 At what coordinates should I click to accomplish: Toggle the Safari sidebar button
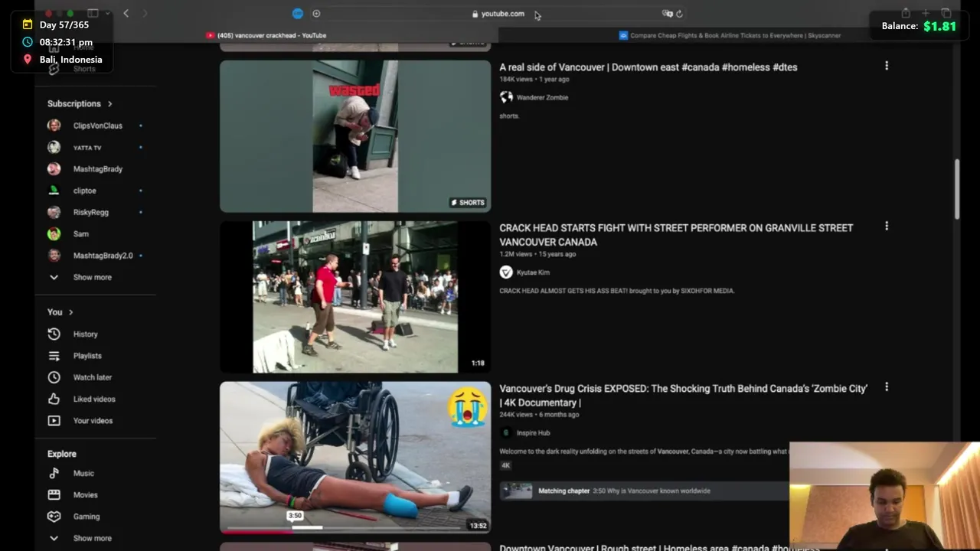pos(93,13)
